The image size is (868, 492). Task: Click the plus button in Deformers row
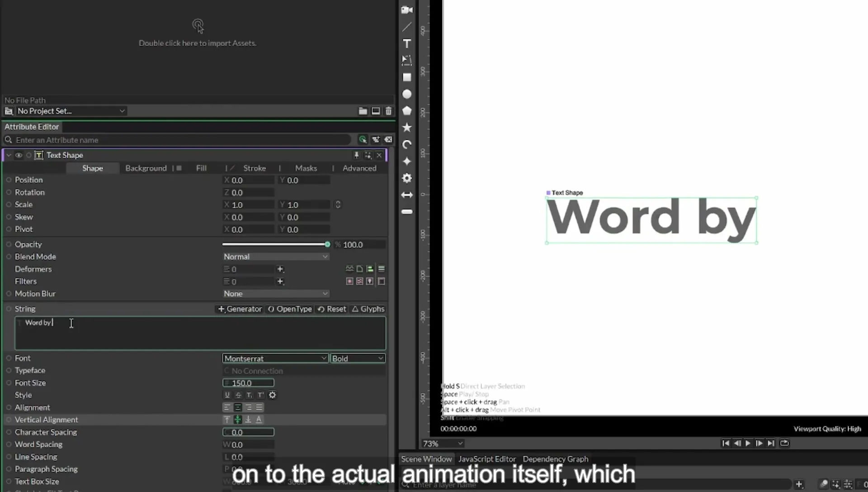tap(280, 269)
